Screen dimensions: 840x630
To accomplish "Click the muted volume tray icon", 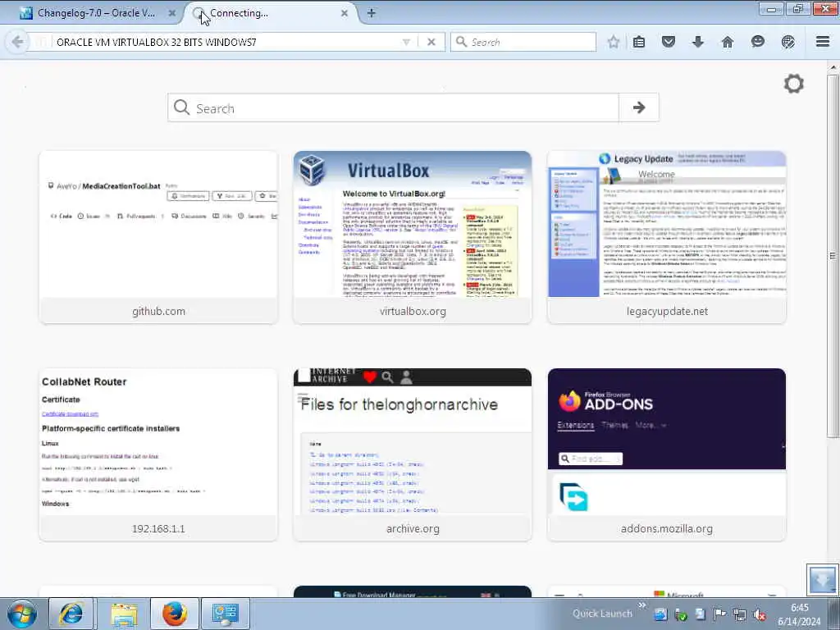I will 759,615.
